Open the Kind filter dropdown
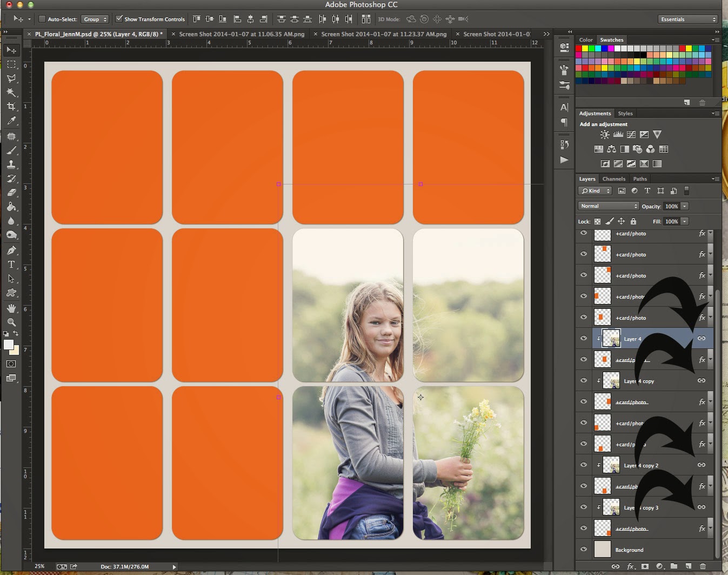This screenshot has width=728, height=575. click(x=594, y=190)
